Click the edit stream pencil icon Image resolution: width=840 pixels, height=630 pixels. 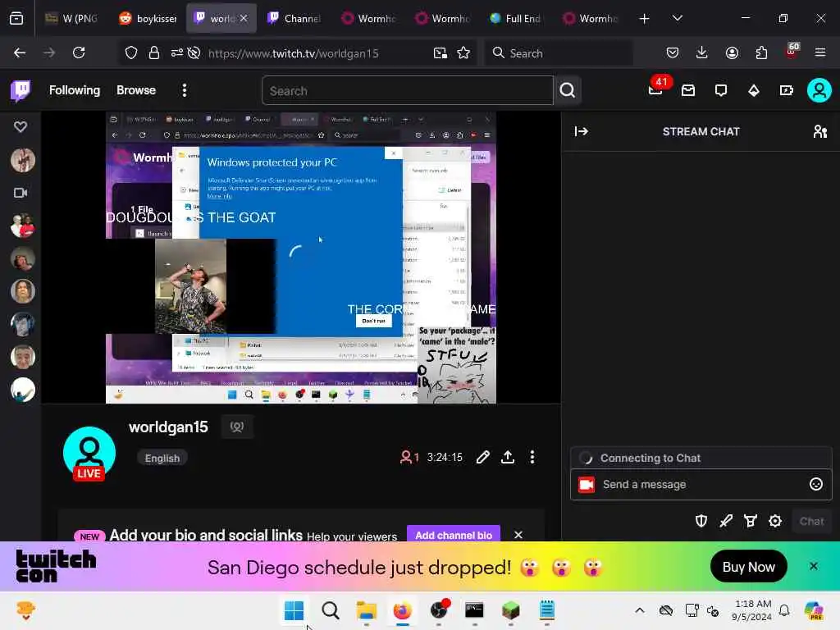[x=482, y=457]
